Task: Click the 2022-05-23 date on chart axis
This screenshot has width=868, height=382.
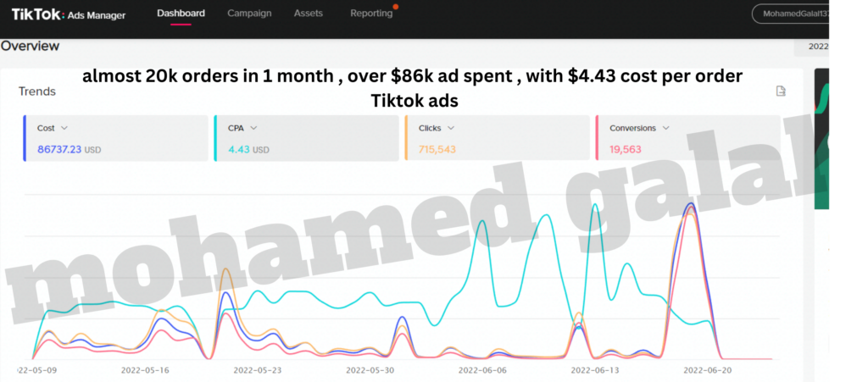Action: point(256,370)
